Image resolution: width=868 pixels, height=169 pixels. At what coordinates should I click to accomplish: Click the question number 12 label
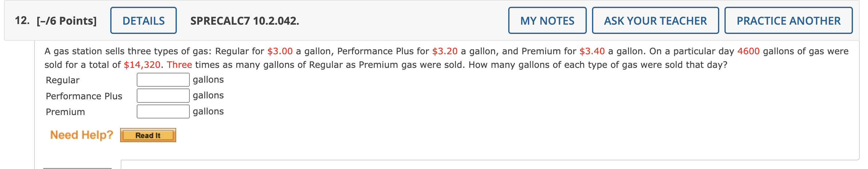(x=22, y=21)
